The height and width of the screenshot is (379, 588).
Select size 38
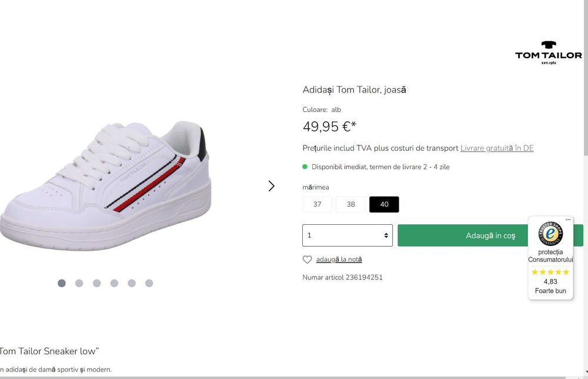tap(350, 204)
